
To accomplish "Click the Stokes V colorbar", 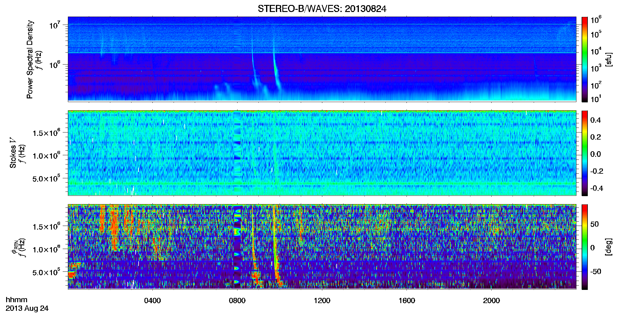I will click(584, 153).
